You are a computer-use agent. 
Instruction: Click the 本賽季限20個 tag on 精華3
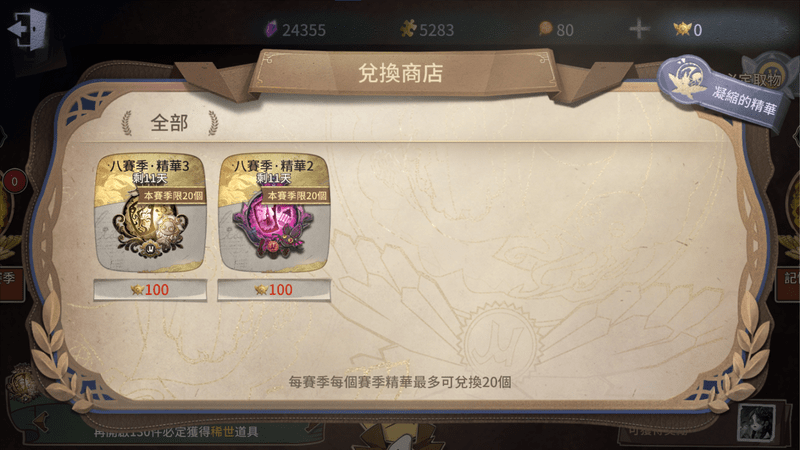pos(172,195)
